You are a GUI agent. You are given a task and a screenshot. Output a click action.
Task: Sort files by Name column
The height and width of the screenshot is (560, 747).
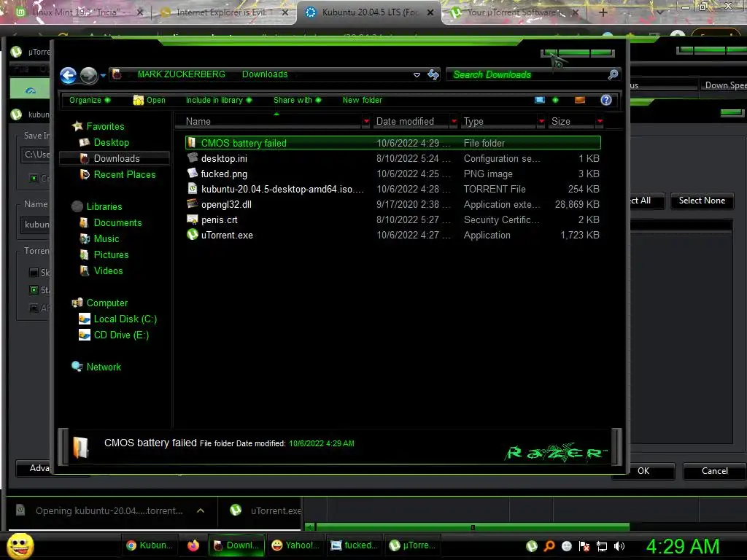pos(268,122)
